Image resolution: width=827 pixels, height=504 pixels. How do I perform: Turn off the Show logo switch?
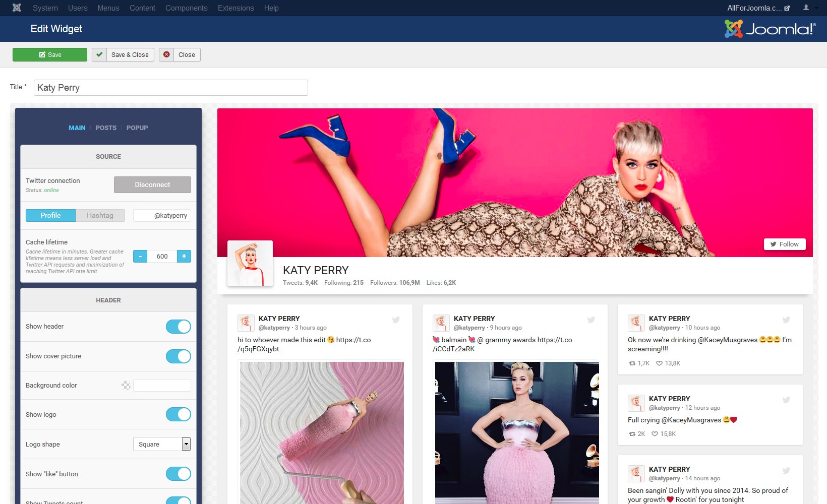click(x=179, y=414)
